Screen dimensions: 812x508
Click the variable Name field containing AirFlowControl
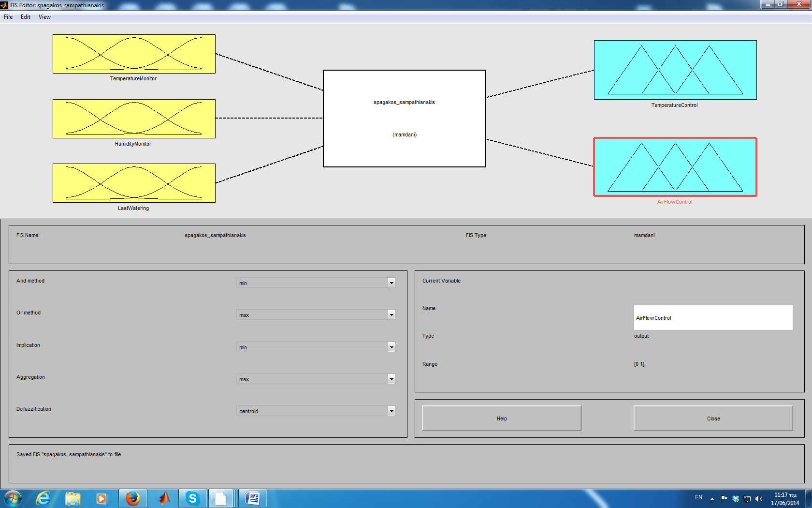tap(713, 317)
